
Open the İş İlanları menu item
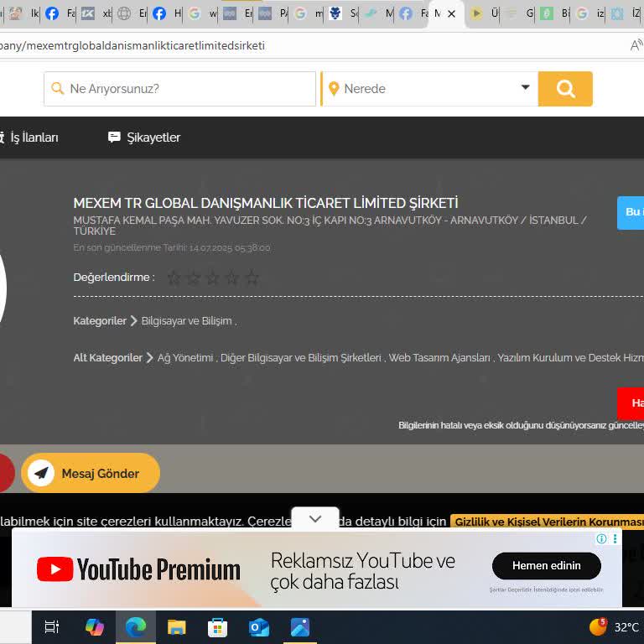point(32,138)
